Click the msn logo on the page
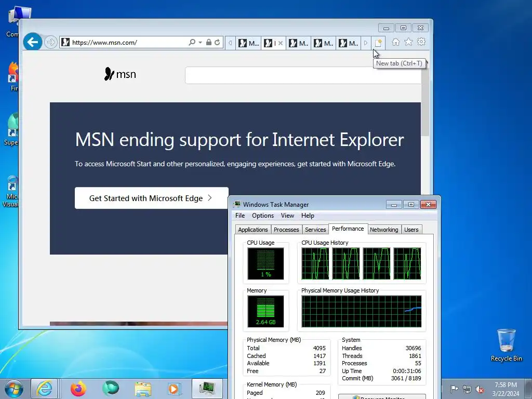The width and height of the screenshot is (532, 399). click(x=120, y=74)
